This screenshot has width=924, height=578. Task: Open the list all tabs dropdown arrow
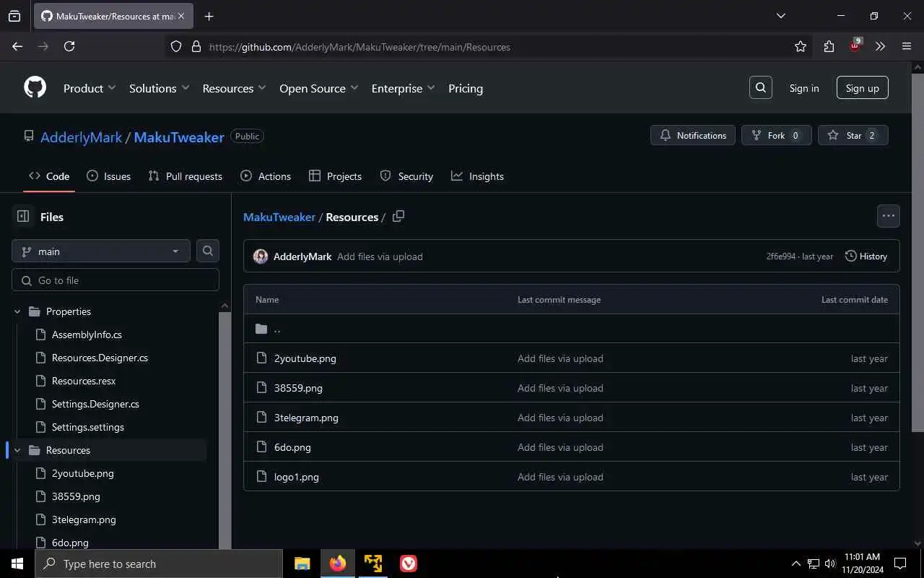(780, 16)
